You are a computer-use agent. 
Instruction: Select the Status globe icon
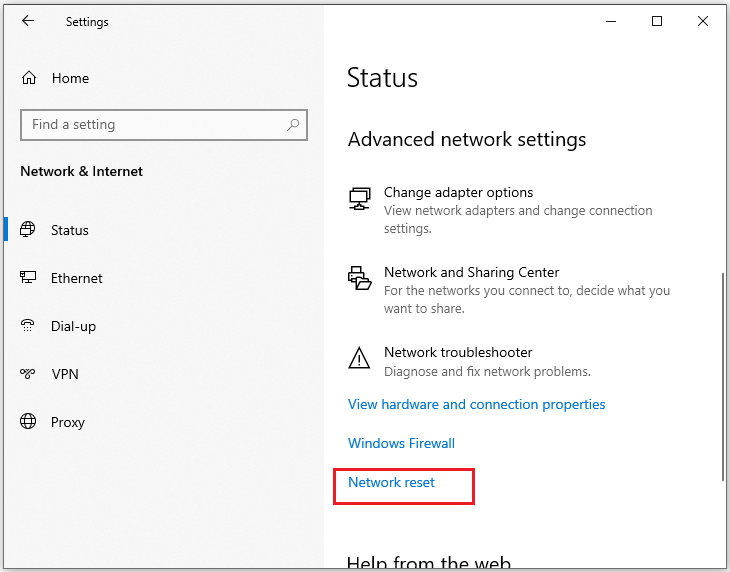[27, 229]
